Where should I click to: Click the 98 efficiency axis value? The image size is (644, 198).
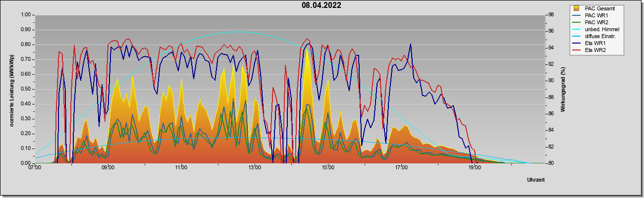click(550, 15)
